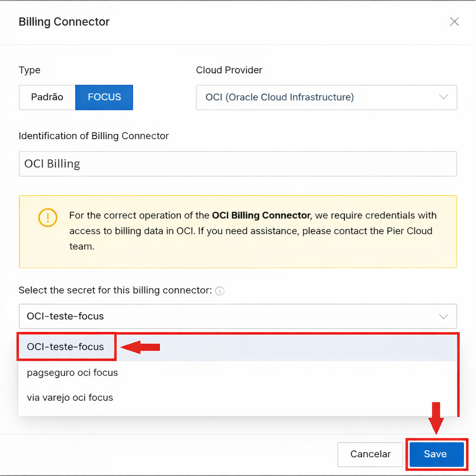Open the Cloud Provider dropdown showing OCI

click(x=325, y=97)
